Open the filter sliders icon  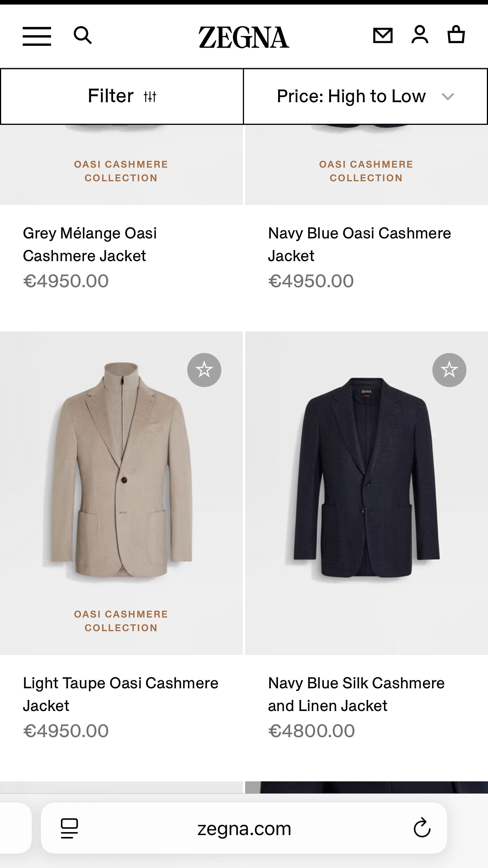(151, 97)
